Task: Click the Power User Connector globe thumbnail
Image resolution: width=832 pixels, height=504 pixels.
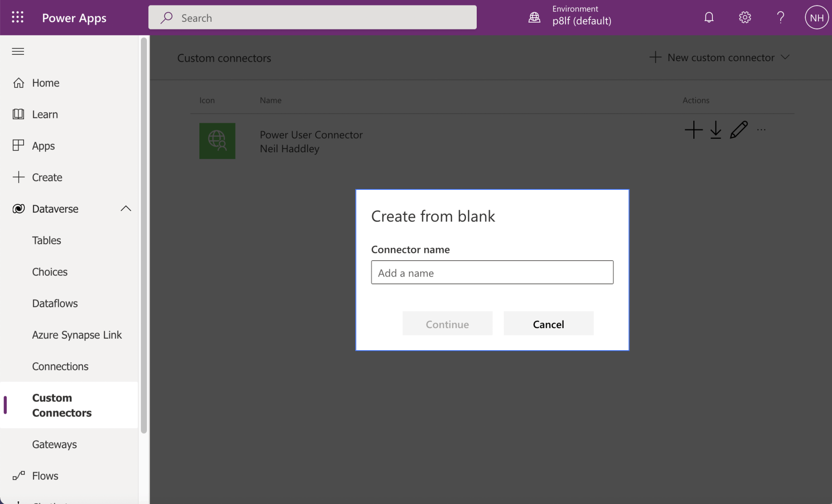Action: (217, 141)
